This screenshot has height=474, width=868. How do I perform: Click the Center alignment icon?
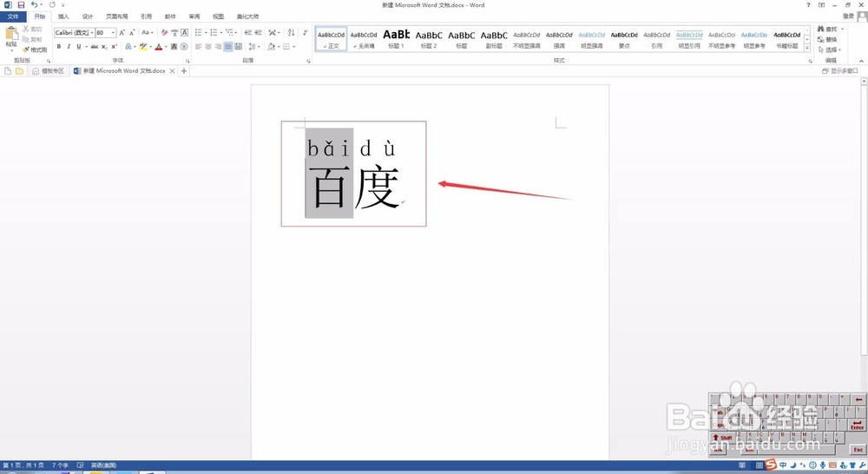(x=208, y=47)
